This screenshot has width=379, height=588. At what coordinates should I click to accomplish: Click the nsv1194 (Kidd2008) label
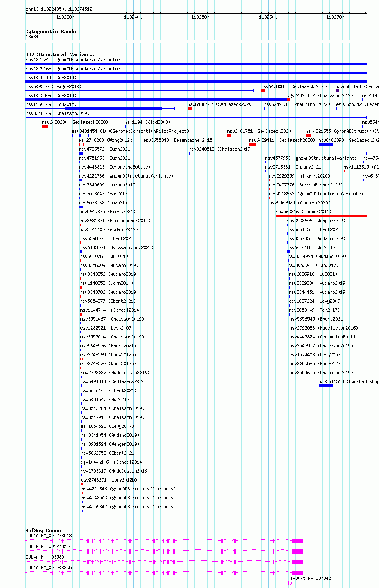[147, 122]
